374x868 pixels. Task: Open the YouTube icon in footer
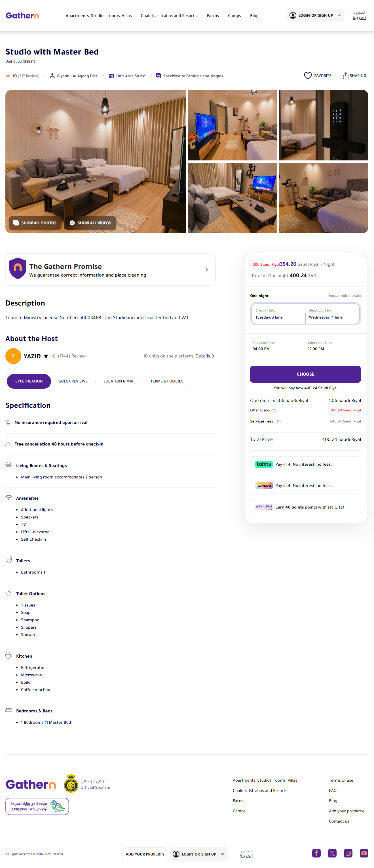(x=364, y=853)
